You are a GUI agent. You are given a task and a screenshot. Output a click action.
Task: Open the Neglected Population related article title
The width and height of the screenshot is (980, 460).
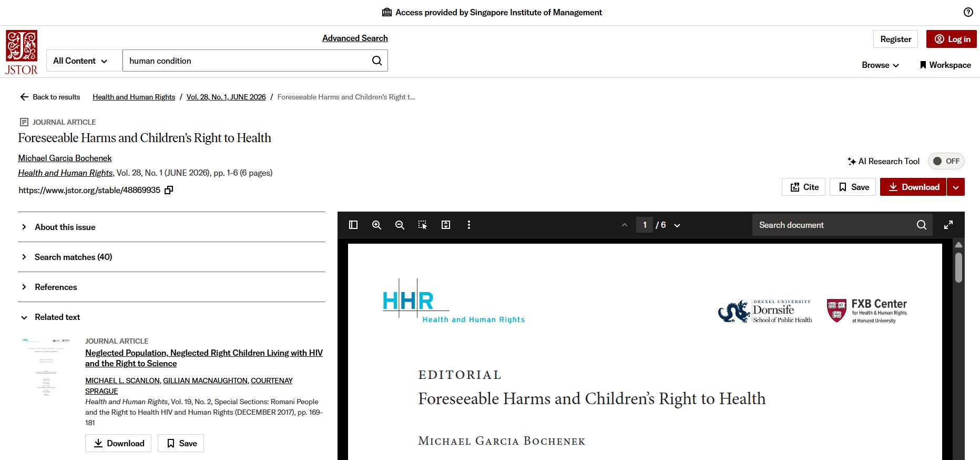204,358
